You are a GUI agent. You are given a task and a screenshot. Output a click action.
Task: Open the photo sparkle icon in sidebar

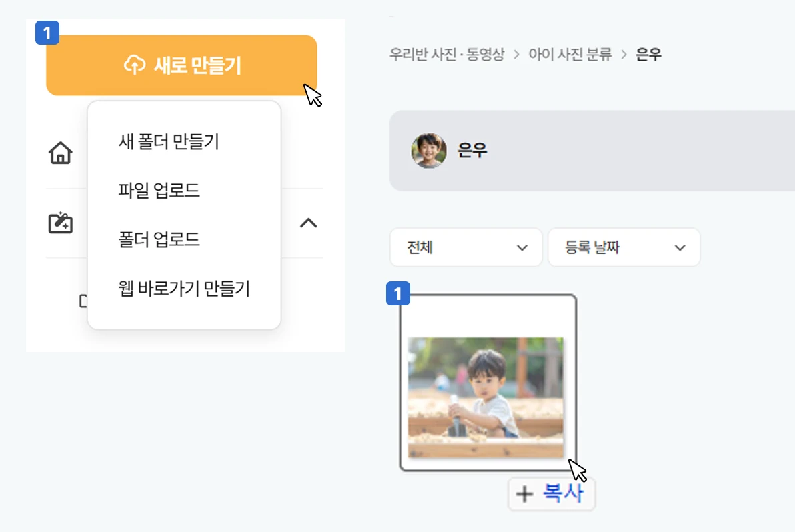point(61,223)
